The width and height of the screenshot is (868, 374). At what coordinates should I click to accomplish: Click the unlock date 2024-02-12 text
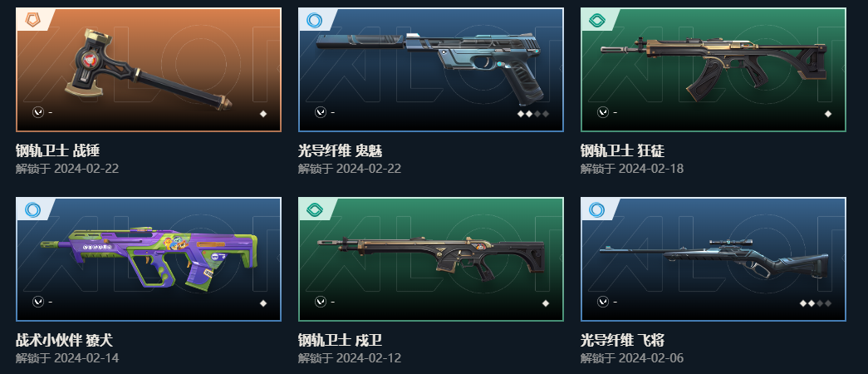pyautogui.click(x=369, y=357)
